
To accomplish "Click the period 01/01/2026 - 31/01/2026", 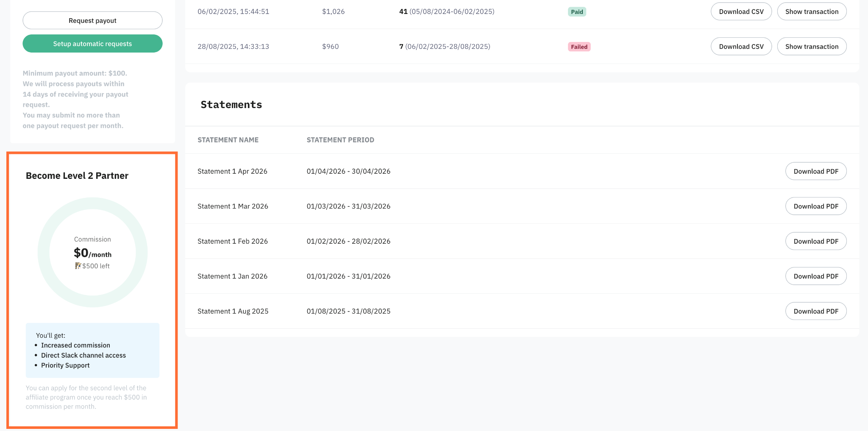I will point(348,276).
